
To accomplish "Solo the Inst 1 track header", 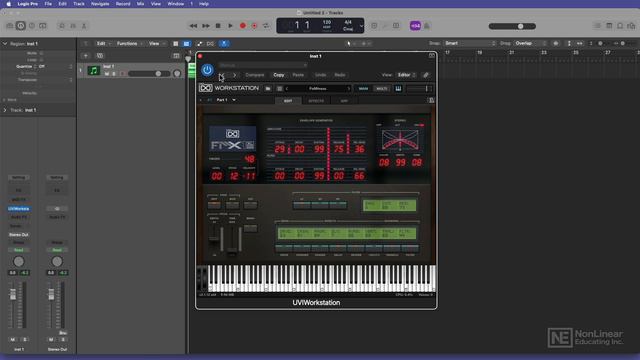I will [x=114, y=74].
